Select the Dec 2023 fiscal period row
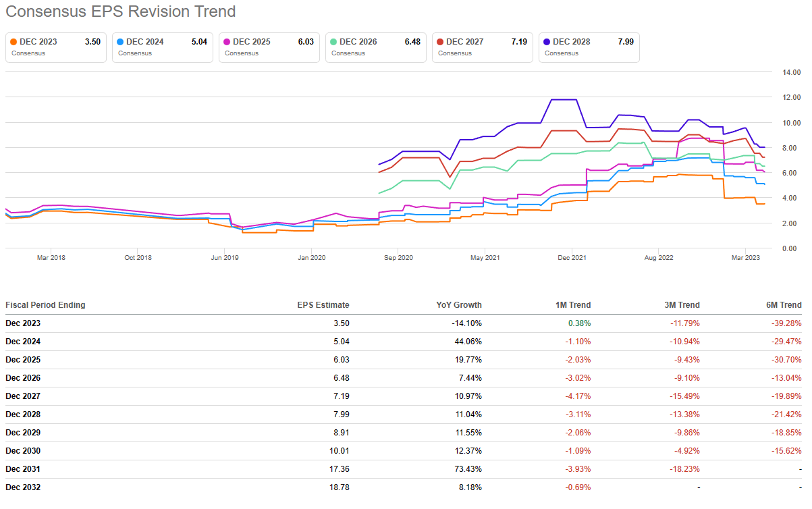 (x=23, y=323)
